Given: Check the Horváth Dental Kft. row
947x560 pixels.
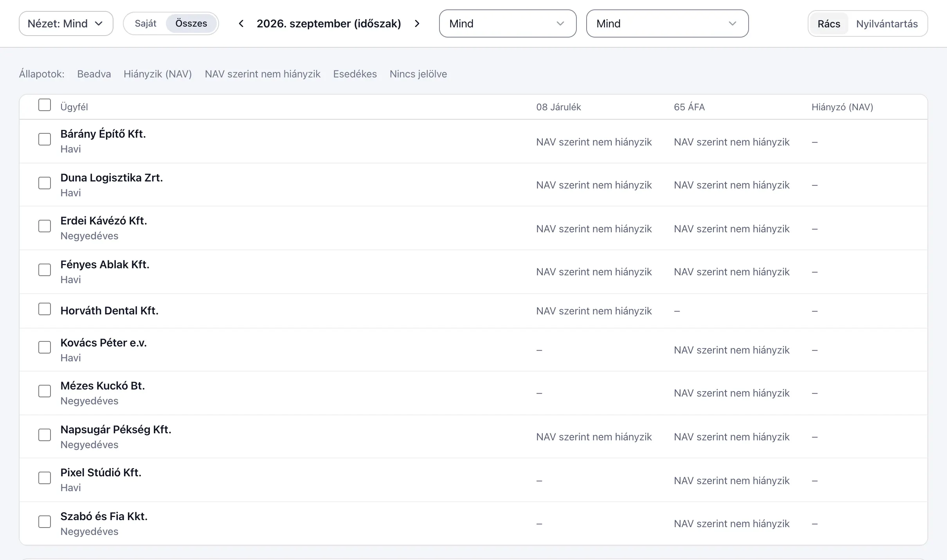Looking at the screenshot, I should [x=45, y=309].
